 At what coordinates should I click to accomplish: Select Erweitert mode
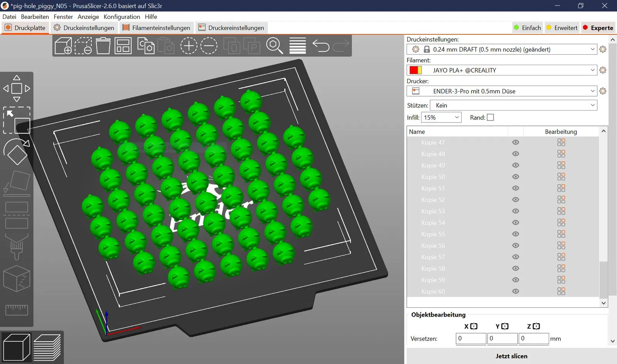[x=562, y=28]
